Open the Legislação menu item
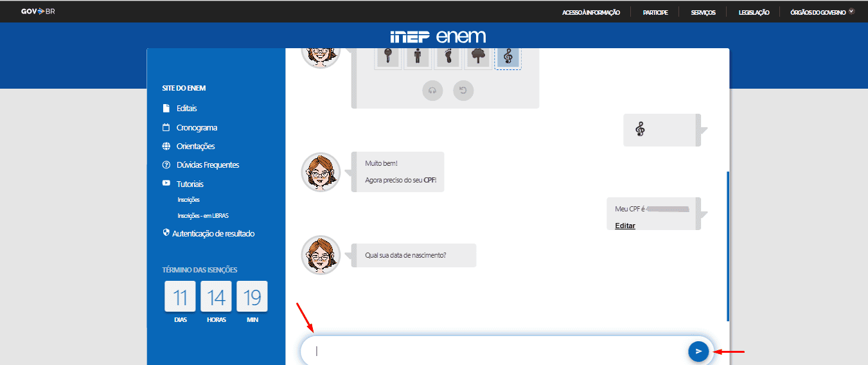The image size is (868, 365). [x=754, y=12]
